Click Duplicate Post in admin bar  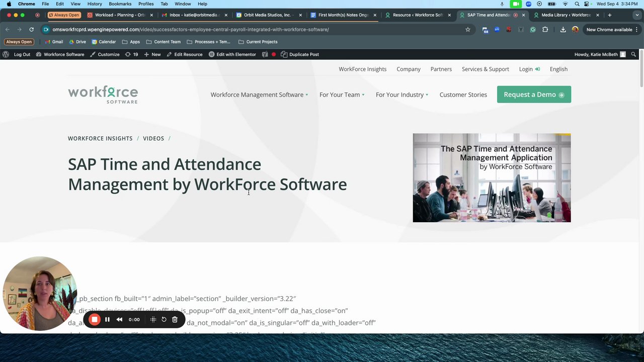[x=300, y=54]
